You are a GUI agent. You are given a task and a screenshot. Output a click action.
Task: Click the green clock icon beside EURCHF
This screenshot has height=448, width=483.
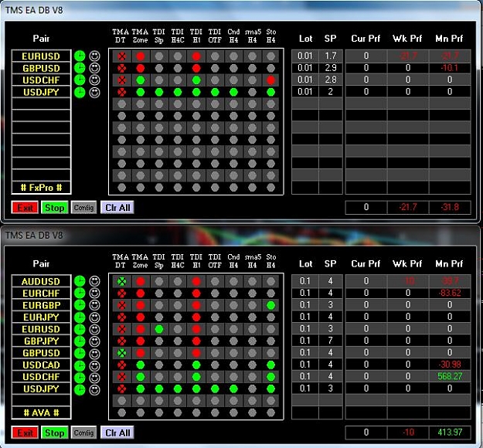(x=80, y=293)
